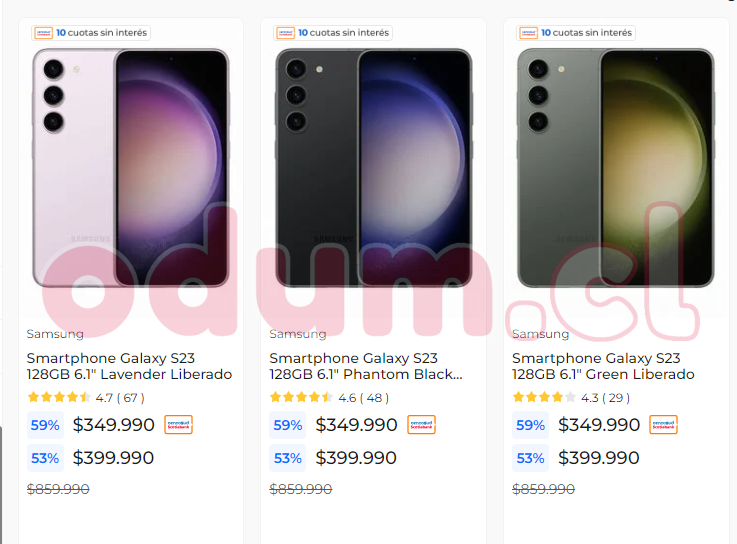Click the 10 cuotas badge on Green card

(577, 33)
